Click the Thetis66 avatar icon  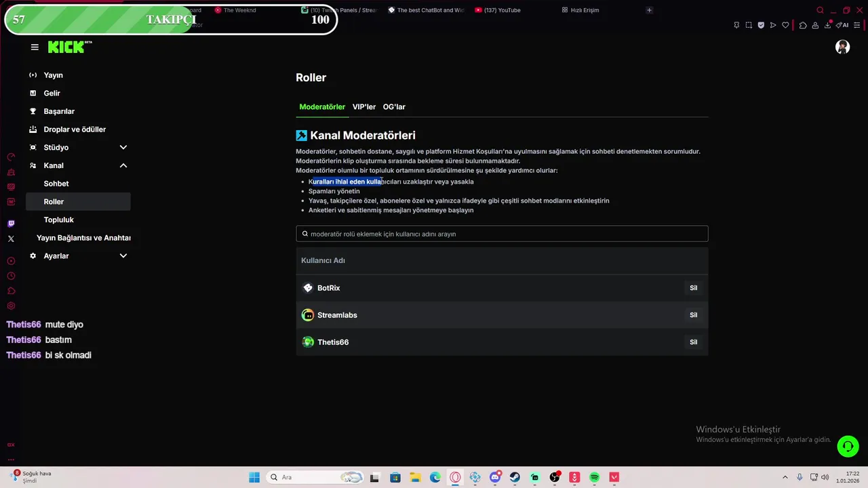click(308, 342)
